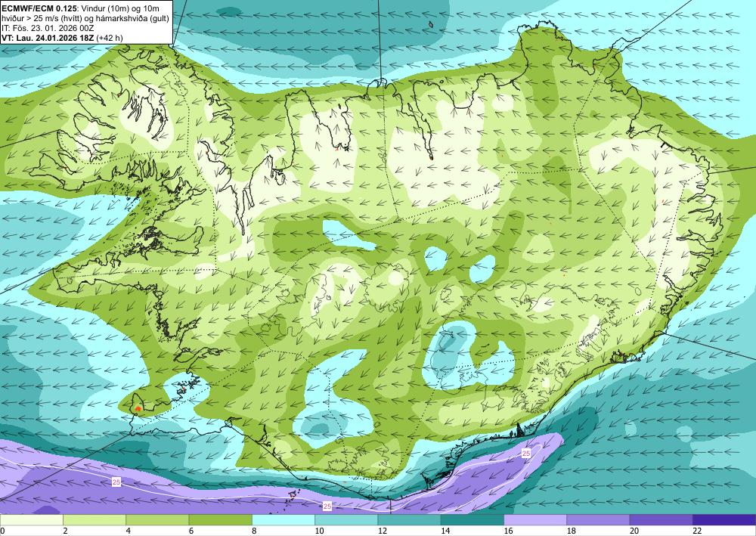Click the 20–22 m/s violet legend swatch

(x=661, y=520)
